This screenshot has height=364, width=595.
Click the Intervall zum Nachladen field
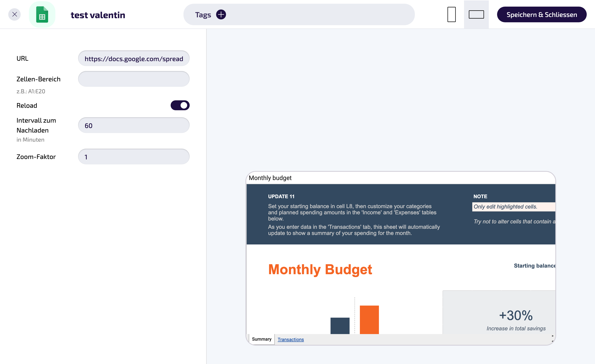point(134,125)
